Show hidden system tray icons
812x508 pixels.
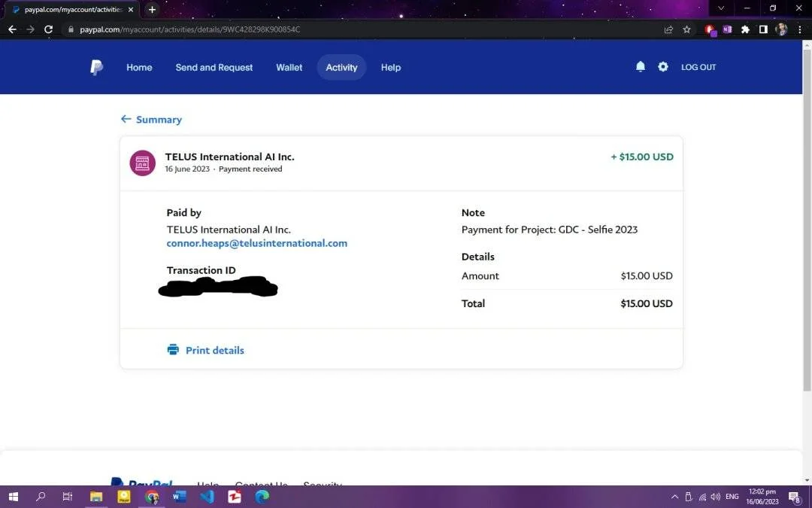[x=674, y=497]
